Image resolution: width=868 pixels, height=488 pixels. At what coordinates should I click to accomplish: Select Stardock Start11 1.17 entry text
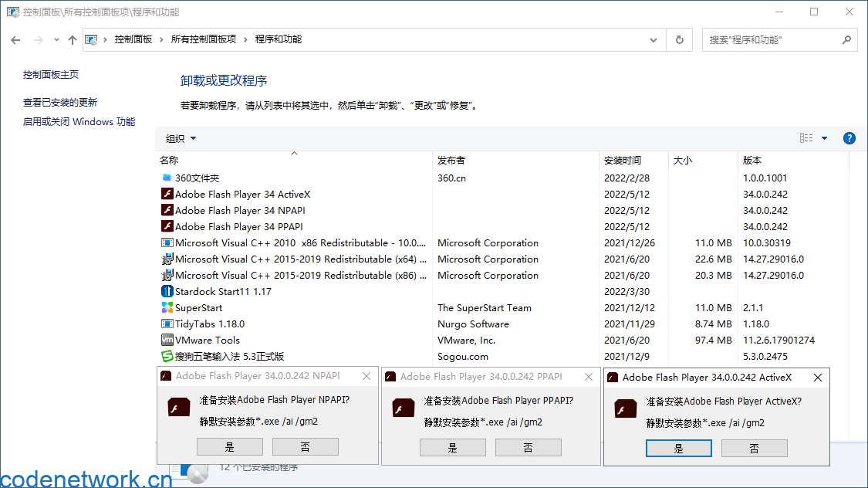click(223, 291)
